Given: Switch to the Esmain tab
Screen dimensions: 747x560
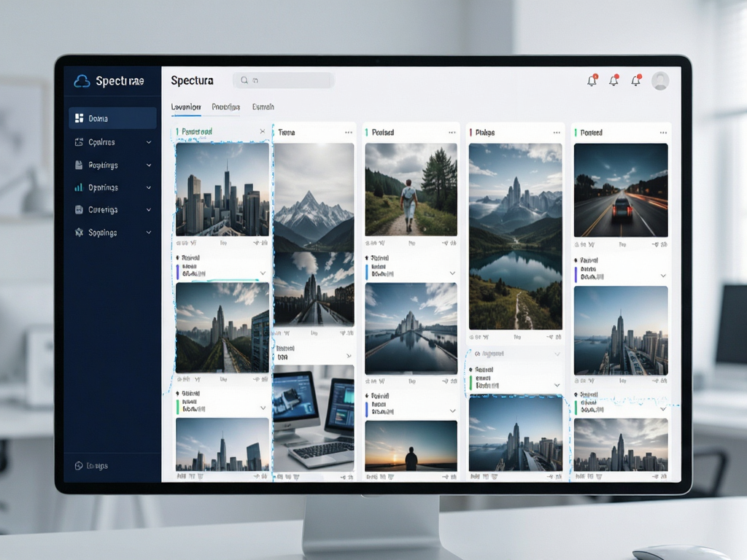Looking at the screenshot, I should point(263,107).
